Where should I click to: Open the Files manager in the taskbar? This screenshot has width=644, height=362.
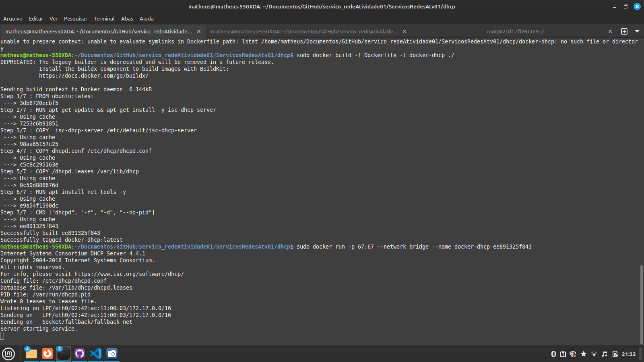(31, 354)
